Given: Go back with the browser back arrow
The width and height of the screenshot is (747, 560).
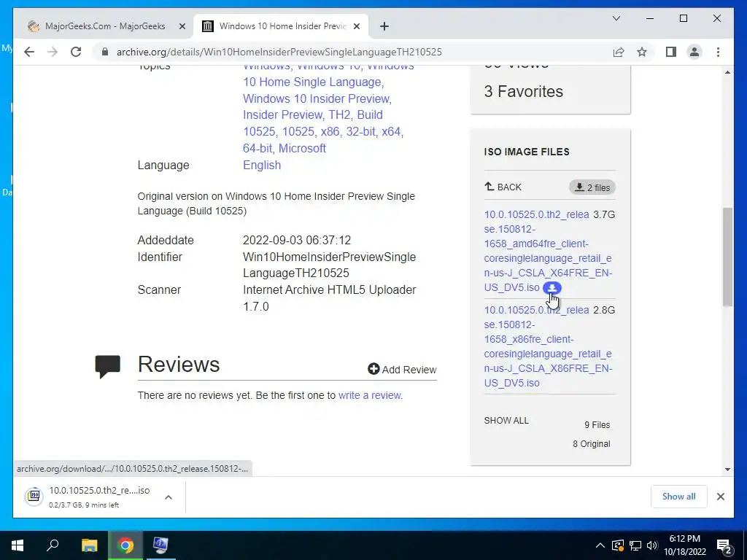Looking at the screenshot, I should pos(29,52).
